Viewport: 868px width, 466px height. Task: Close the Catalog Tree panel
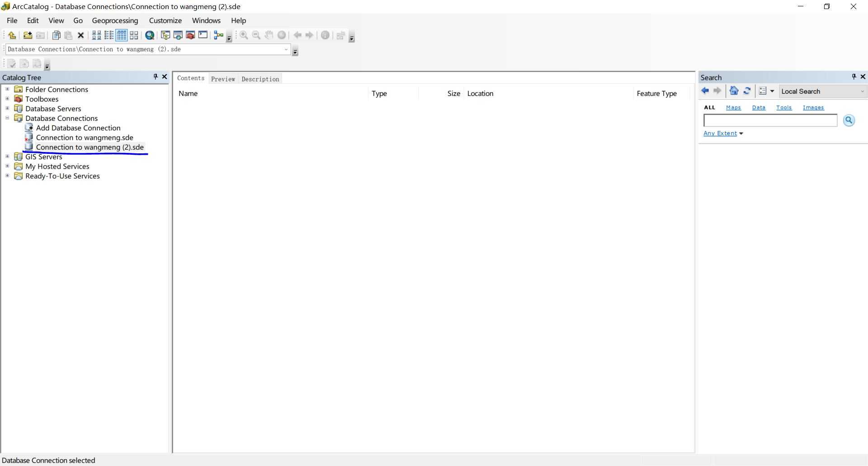(165, 77)
